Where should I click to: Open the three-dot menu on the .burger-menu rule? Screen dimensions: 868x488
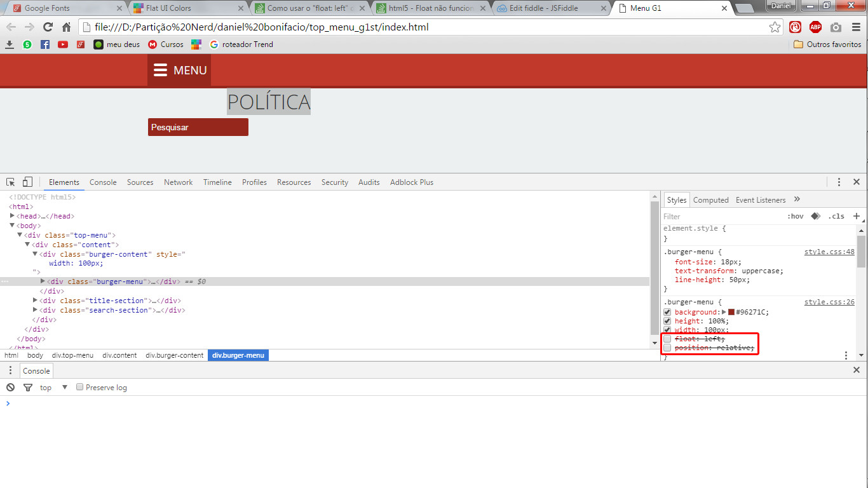tap(846, 355)
